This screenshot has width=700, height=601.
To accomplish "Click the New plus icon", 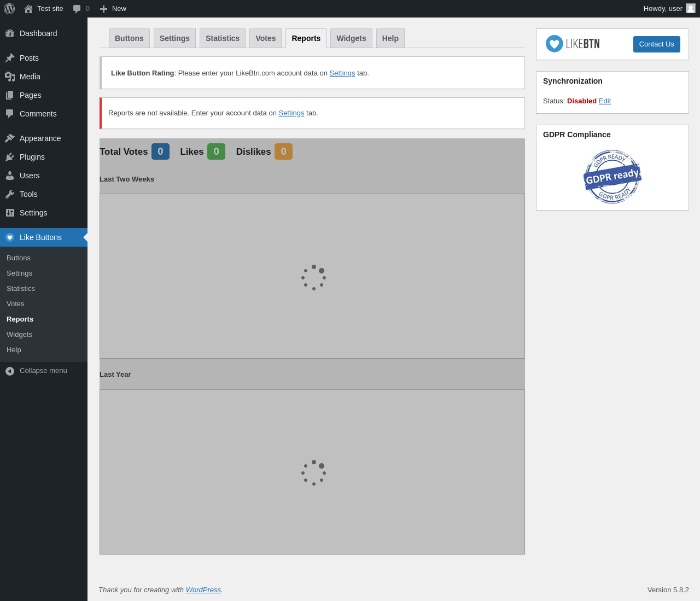I will click(x=103, y=9).
